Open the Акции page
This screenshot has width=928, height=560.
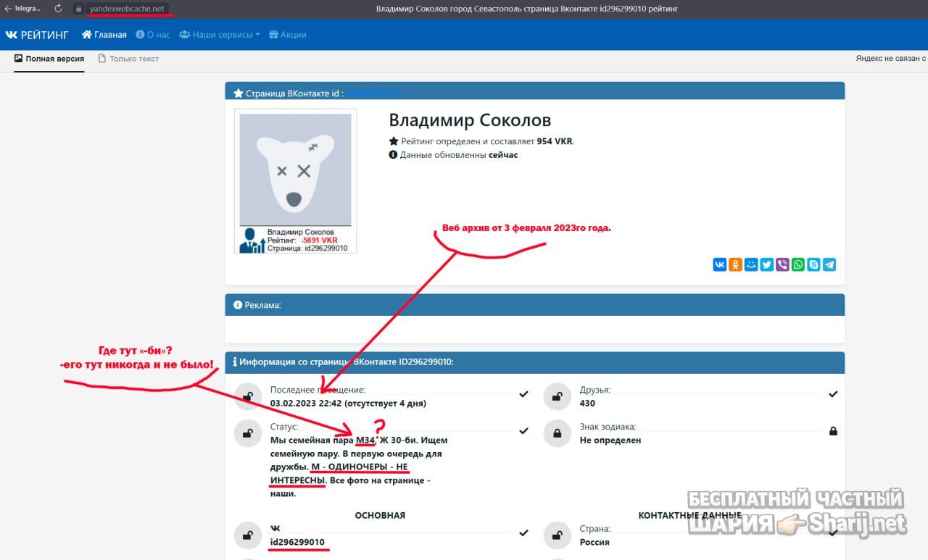coord(288,35)
